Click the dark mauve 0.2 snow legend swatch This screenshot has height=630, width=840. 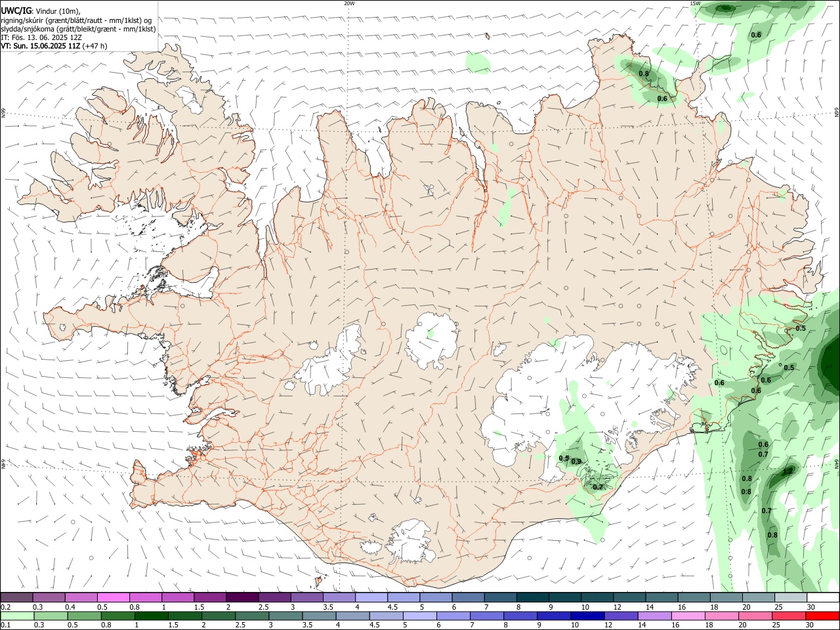click(x=16, y=597)
